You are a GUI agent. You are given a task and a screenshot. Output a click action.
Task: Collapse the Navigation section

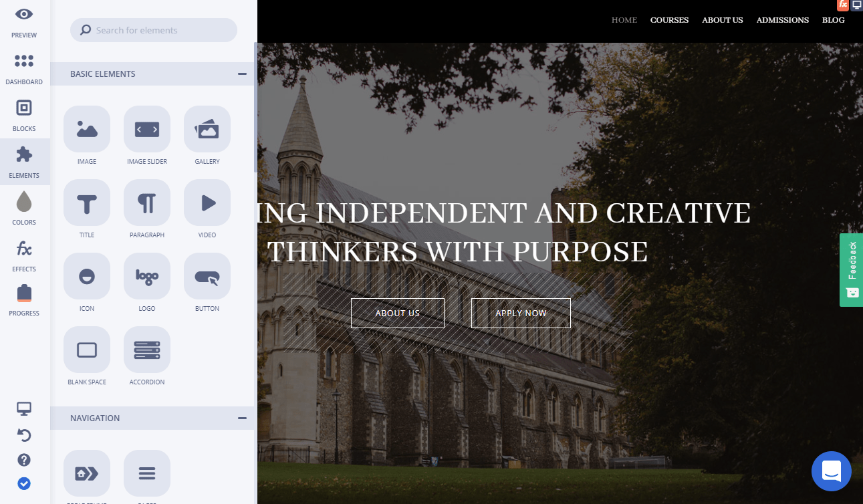coord(242,418)
